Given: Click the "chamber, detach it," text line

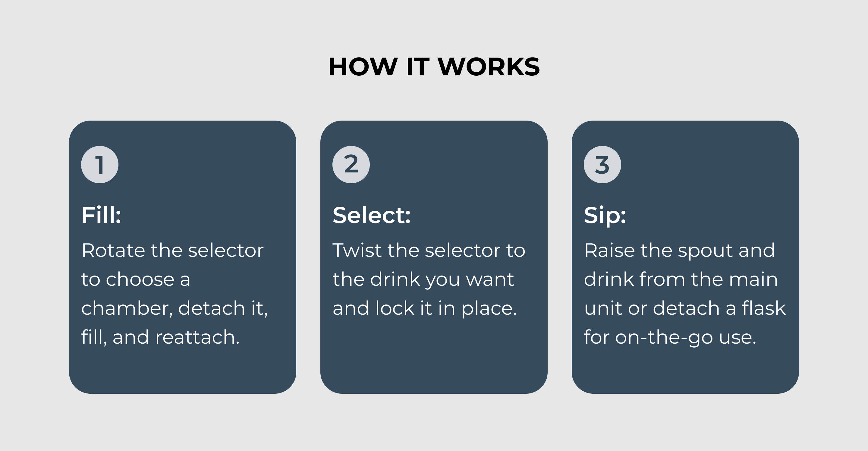Looking at the screenshot, I should [175, 308].
